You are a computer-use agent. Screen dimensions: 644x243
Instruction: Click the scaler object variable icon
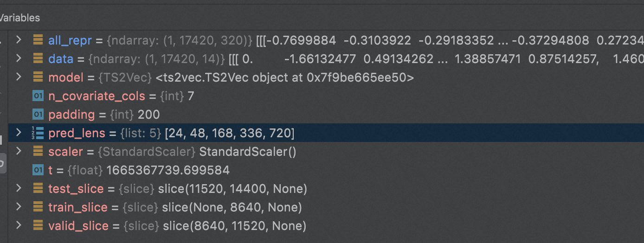pyautogui.click(x=38, y=152)
